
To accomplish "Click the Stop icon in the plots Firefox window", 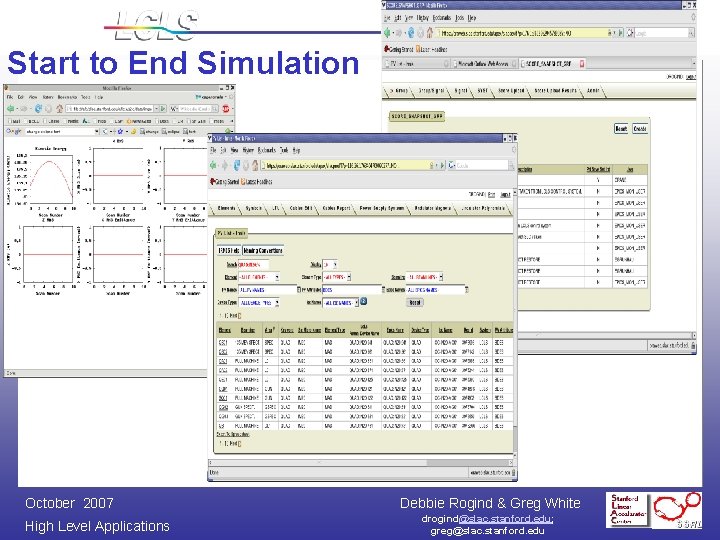I will [48, 109].
